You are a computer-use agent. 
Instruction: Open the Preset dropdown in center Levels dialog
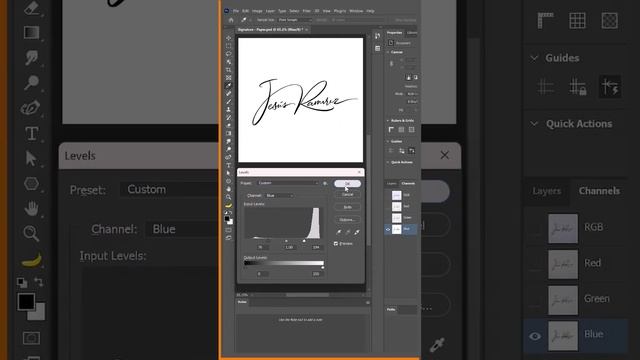click(288, 183)
